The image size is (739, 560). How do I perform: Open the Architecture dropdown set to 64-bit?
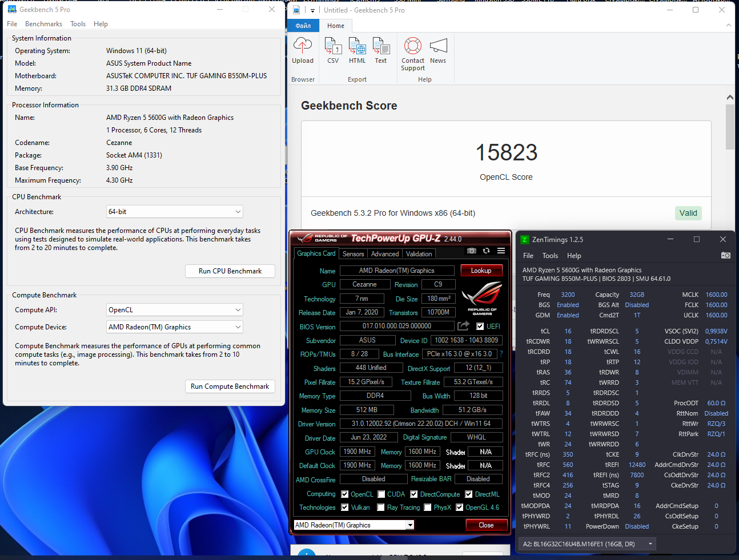pos(175,212)
